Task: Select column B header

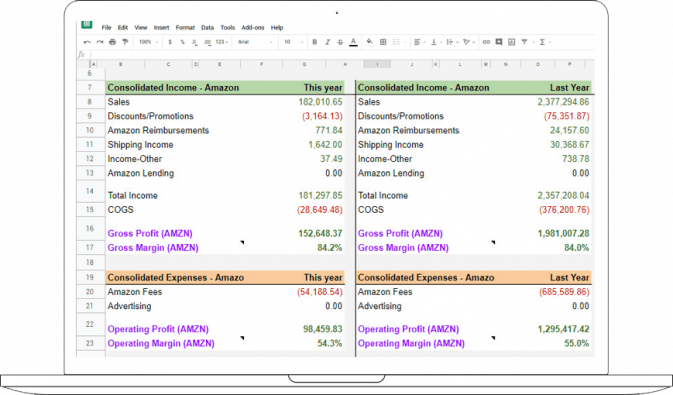Action: pyautogui.click(x=121, y=64)
